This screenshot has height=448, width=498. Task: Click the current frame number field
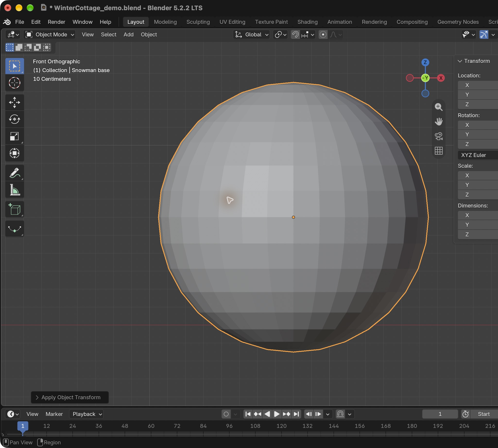(440, 414)
